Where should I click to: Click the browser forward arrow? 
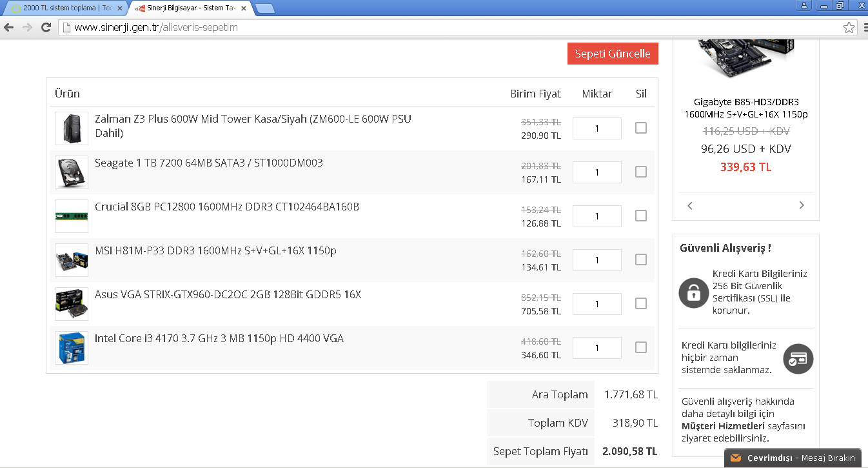27,27
